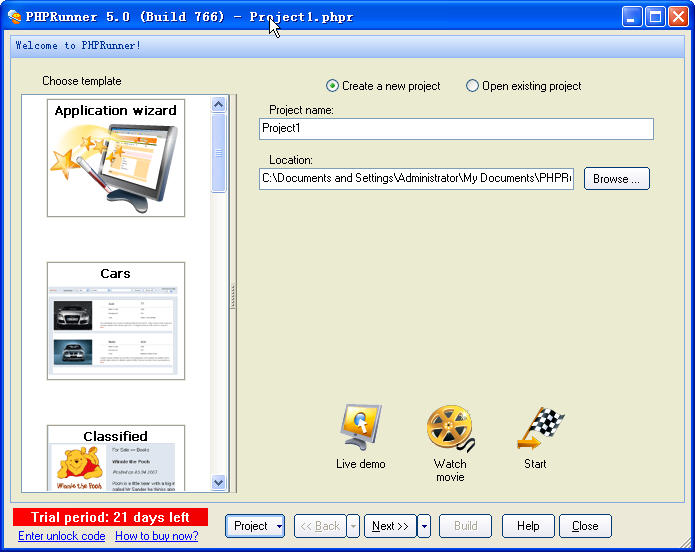The image size is (695, 552).
Task: Select Open existing project option
Action: (473, 86)
